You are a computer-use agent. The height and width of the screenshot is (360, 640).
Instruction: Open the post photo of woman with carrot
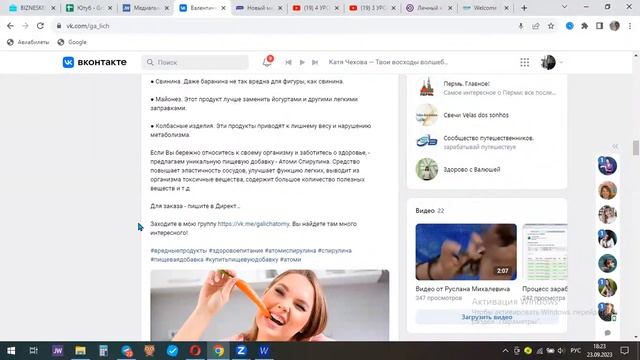coord(269,305)
